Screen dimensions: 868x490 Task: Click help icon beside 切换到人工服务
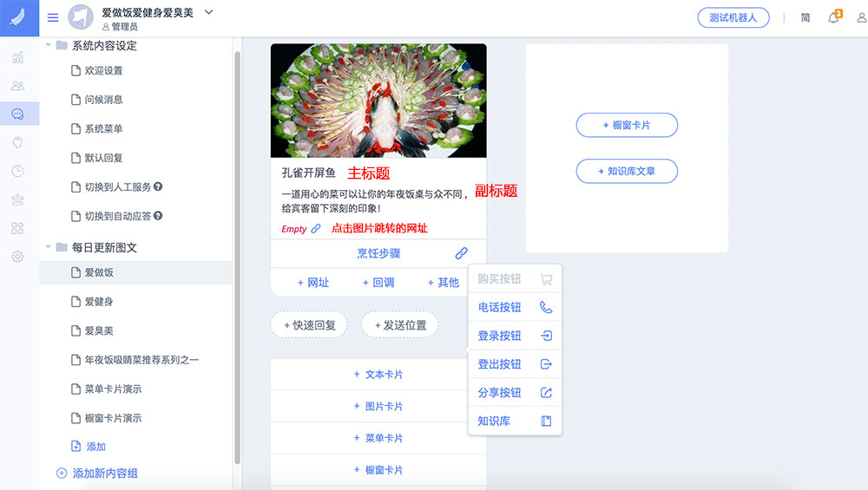coord(158,187)
